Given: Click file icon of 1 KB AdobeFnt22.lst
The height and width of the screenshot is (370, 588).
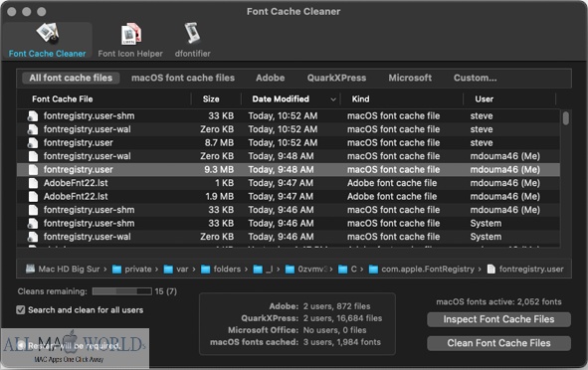Looking at the screenshot, I should click(33, 183).
